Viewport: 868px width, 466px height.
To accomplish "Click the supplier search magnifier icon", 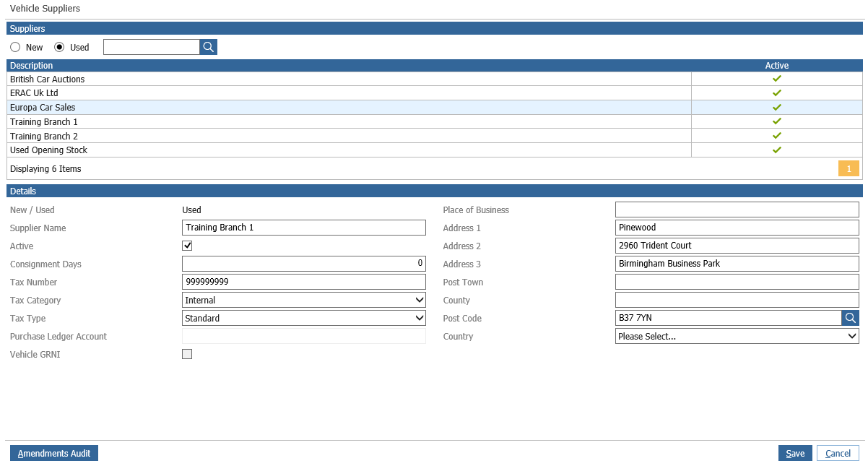I will (x=208, y=47).
